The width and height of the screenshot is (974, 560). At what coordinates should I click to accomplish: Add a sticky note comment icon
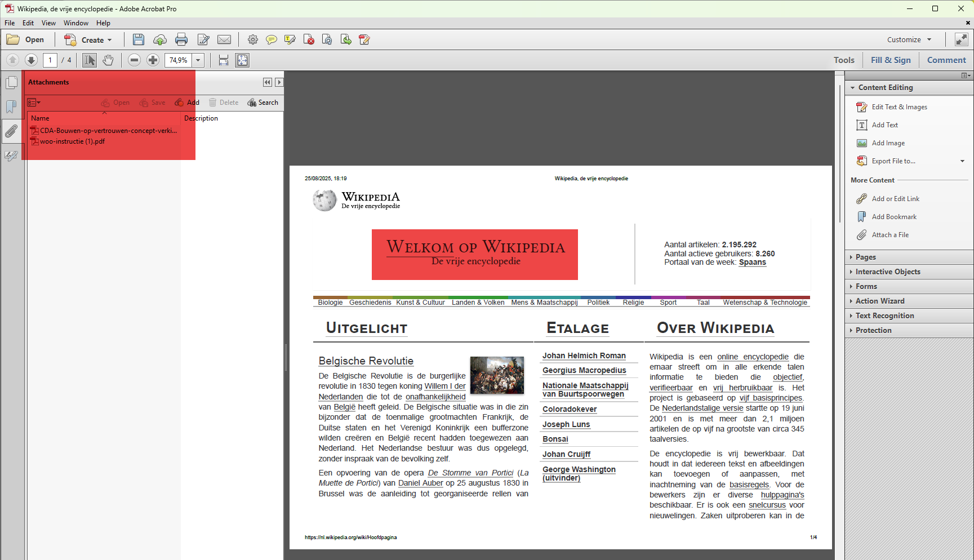click(x=272, y=40)
